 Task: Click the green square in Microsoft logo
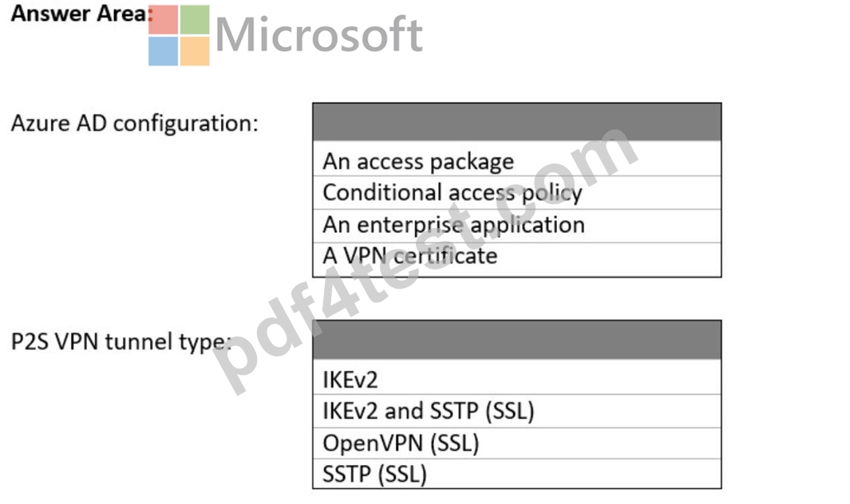(195, 19)
